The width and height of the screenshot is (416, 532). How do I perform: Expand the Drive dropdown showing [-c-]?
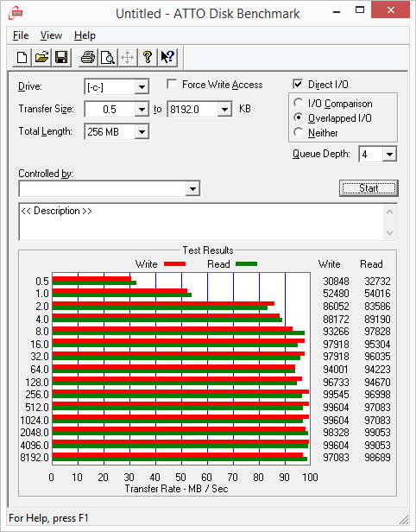pos(142,87)
